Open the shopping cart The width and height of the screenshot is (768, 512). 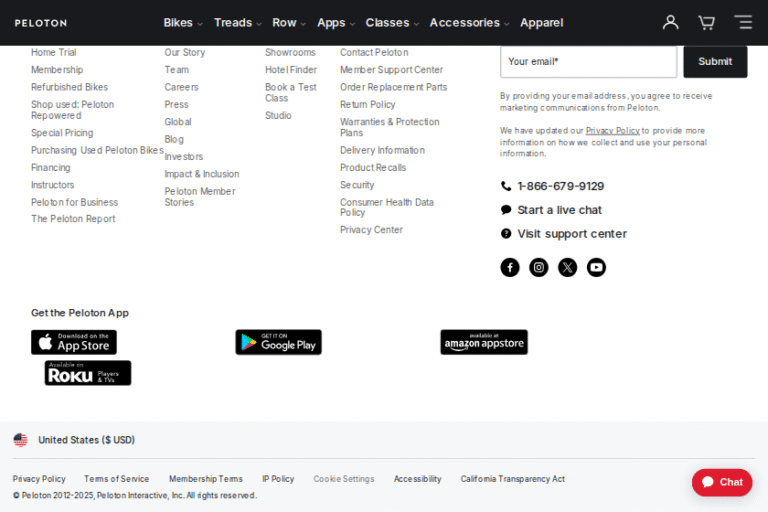706,22
